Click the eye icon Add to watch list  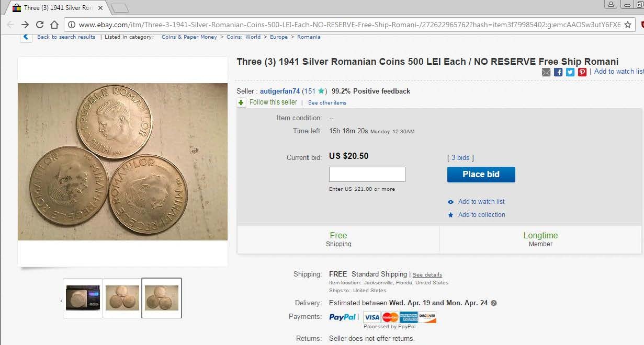point(450,202)
